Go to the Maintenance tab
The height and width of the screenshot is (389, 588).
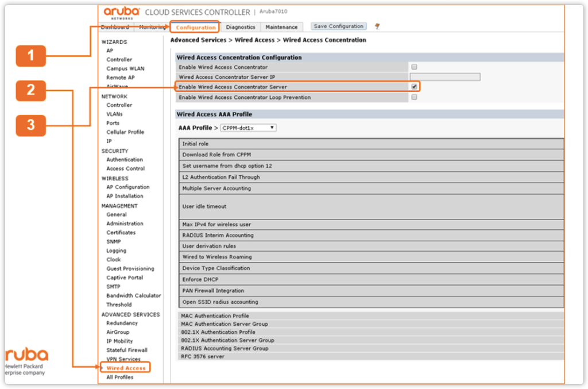[x=281, y=27]
